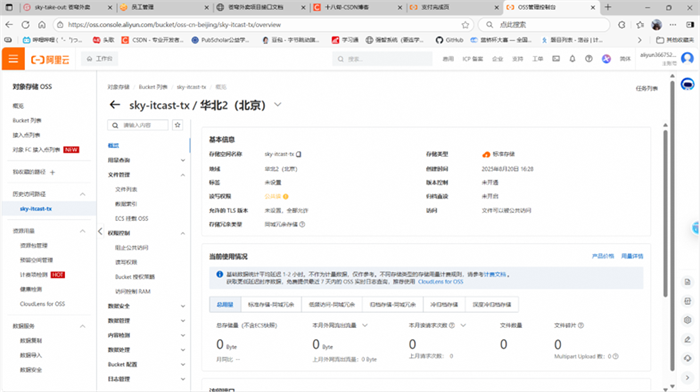Click the Aliyun logo
Viewport: 700px width, 392px height.
click(x=50, y=59)
